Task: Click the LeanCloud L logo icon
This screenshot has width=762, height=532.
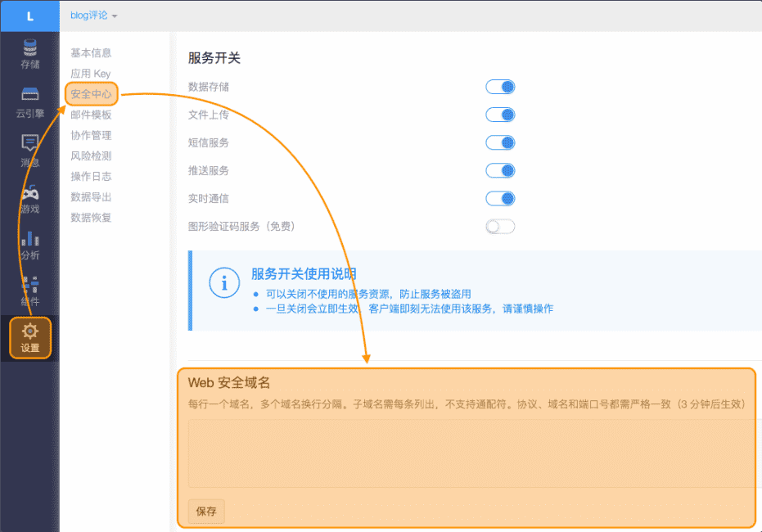Action: [29, 16]
